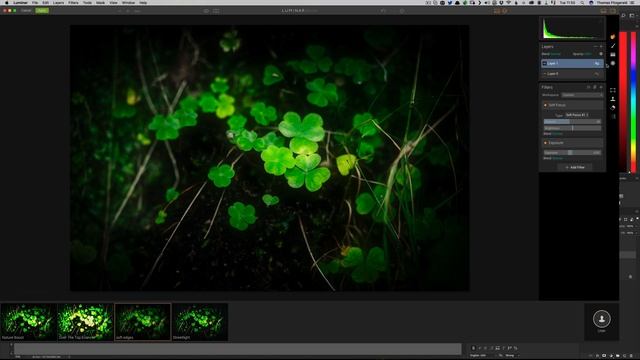The width and height of the screenshot is (640, 360).
Task: Open the Exposure filter Blend dropdown
Action: 558,158
